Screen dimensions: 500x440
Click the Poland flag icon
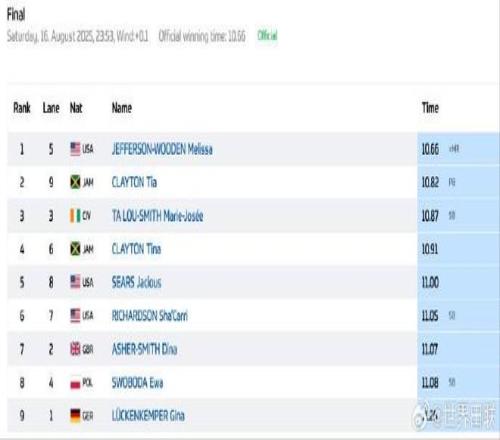[75, 383]
